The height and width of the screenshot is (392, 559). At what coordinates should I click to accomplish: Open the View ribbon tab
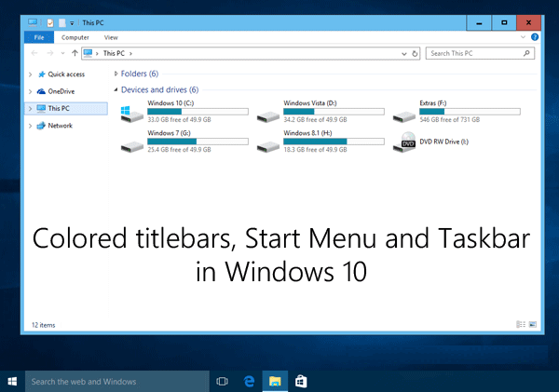click(111, 37)
